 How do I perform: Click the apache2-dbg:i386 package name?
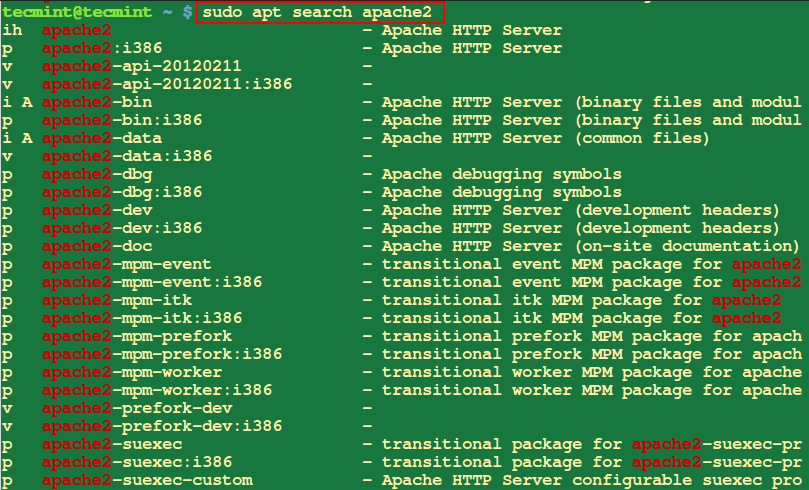tap(122, 192)
